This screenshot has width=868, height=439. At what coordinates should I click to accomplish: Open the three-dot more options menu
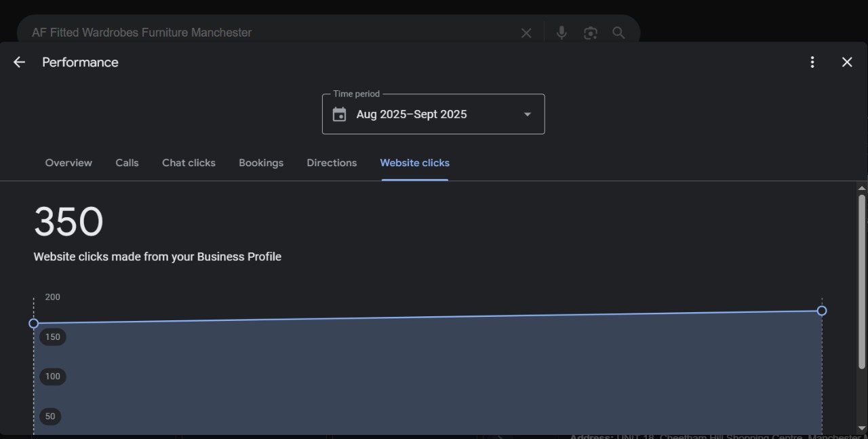click(x=812, y=62)
